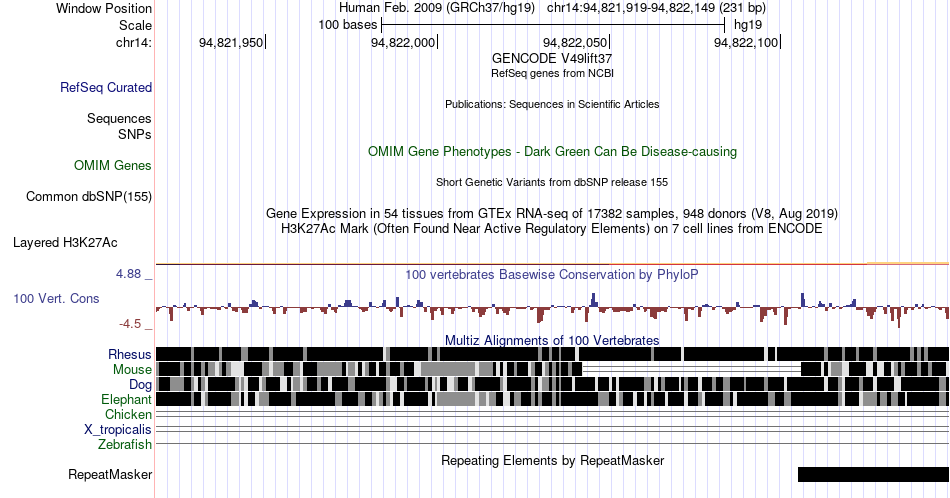Click the Human Feb. 2009 (GRCh37/hg19) text

(x=437, y=8)
